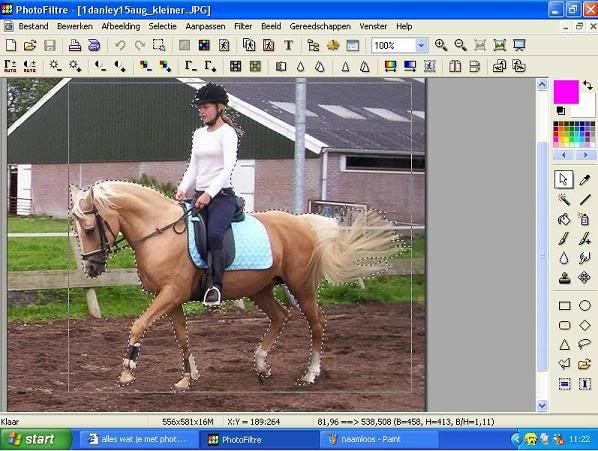Viewport: 598px width, 451px height.
Task: Click the Windows start button
Action: tap(35, 439)
